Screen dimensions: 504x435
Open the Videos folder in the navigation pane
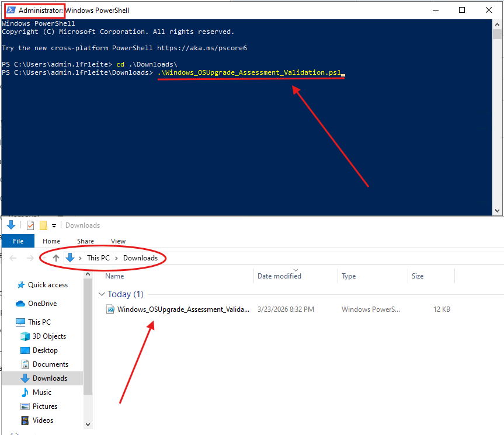(43, 420)
